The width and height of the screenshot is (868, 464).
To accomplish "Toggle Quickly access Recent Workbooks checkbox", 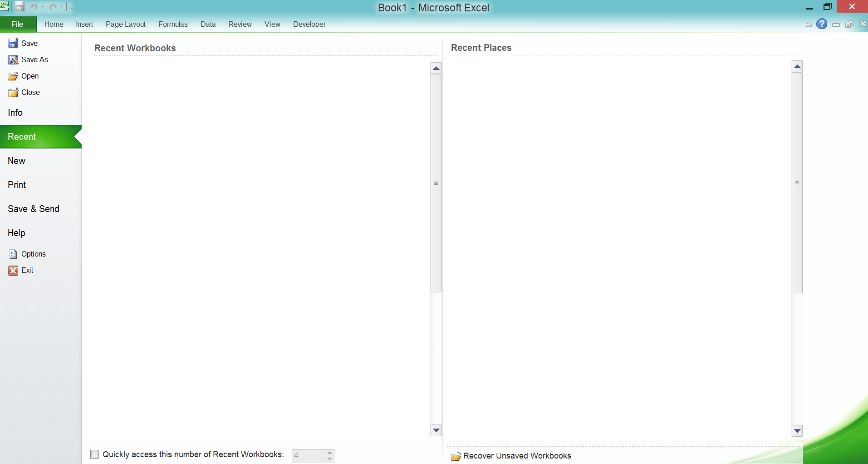I will (95, 454).
